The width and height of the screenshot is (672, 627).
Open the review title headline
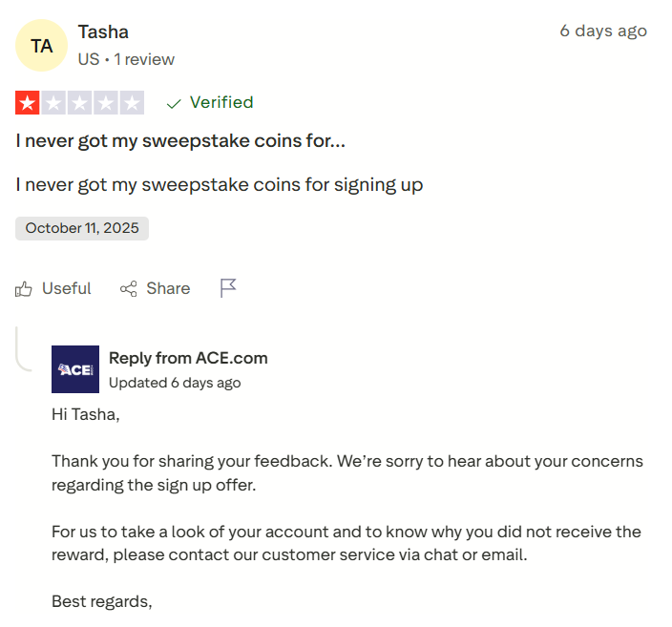180,141
